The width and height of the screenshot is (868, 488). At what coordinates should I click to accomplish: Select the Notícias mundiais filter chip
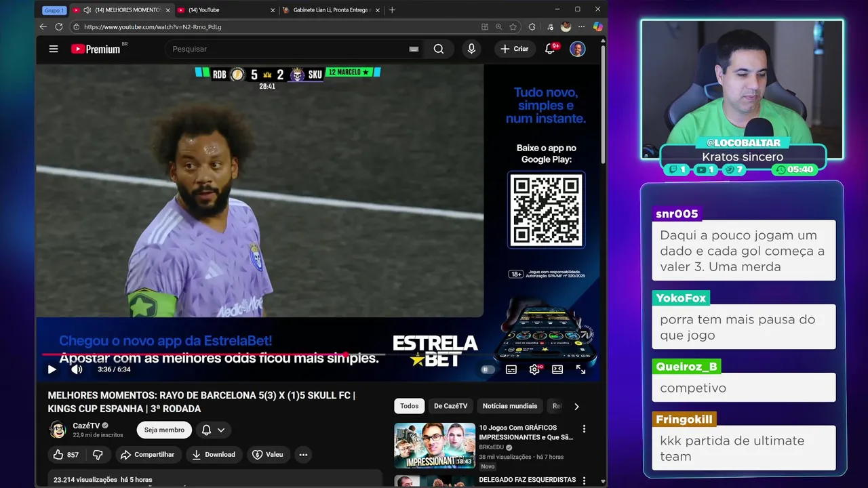pyautogui.click(x=510, y=406)
